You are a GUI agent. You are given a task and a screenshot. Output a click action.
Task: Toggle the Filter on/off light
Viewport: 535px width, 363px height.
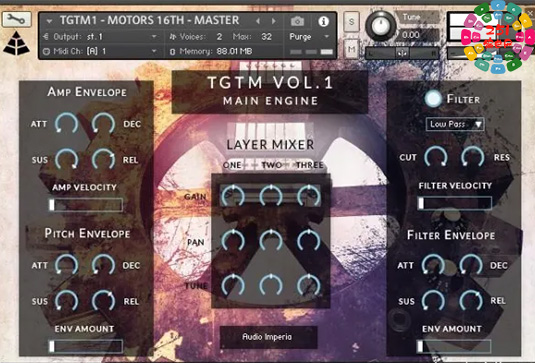click(433, 99)
